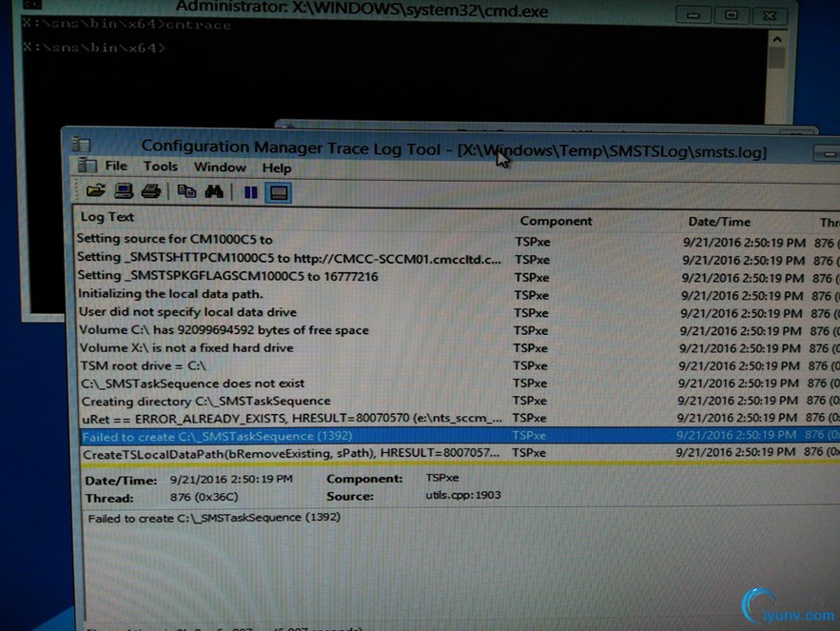Click the Print toolbar icon

151,191
